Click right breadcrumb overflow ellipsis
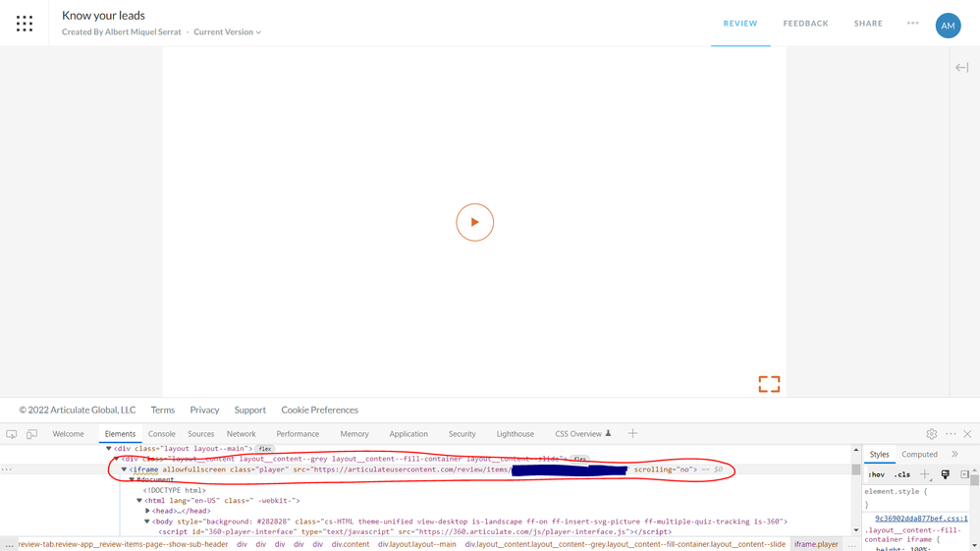 click(x=852, y=545)
